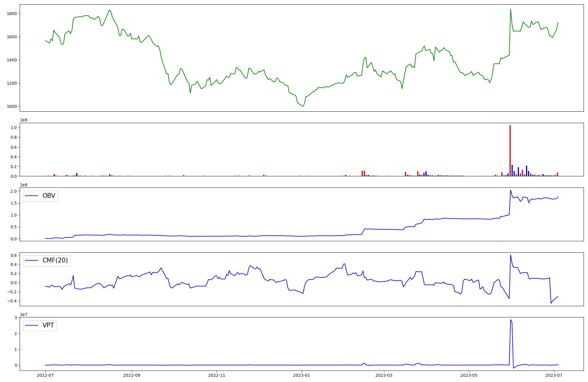Click the 0.6 tick on CMF axis
The height and width of the screenshot is (382, 588).
[x=13, y=255]
